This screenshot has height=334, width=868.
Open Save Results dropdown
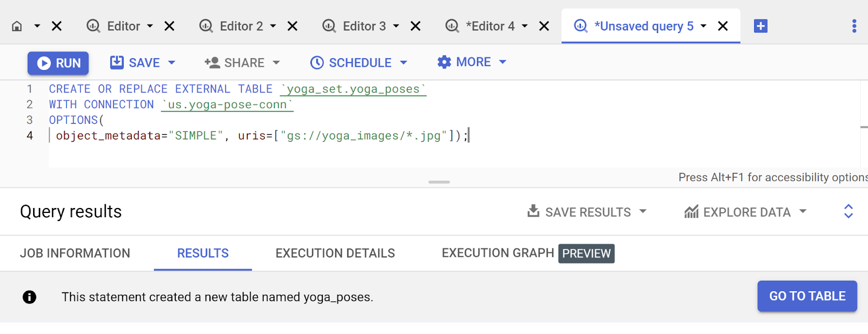click(x=587, y=212)
